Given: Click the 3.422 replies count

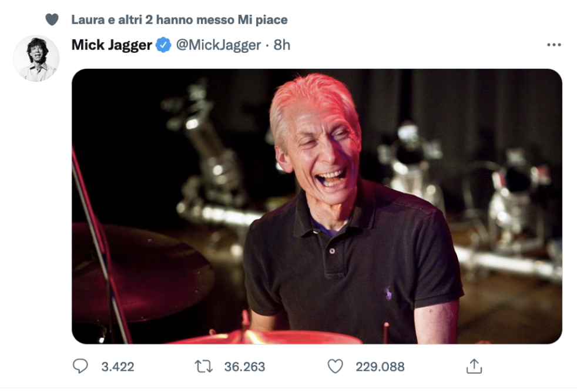Looking at the screenshot, I should (x=118, y=367).
